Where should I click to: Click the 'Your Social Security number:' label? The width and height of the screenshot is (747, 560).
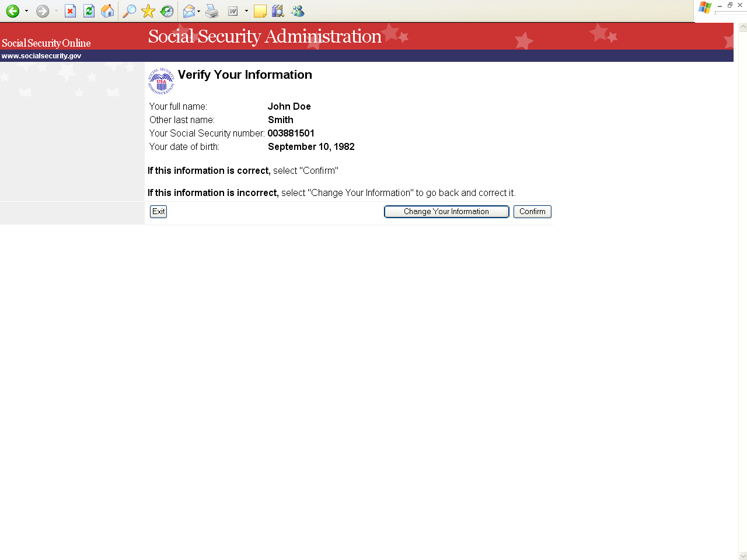(x=207, y=133)
